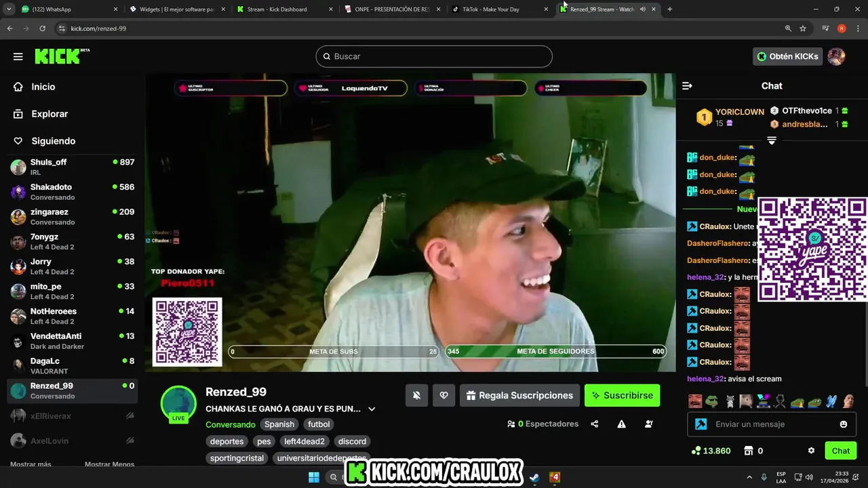The height and width of the screenshot is (488, 868).
Task: Open a new browser tab
Action: 670,9
